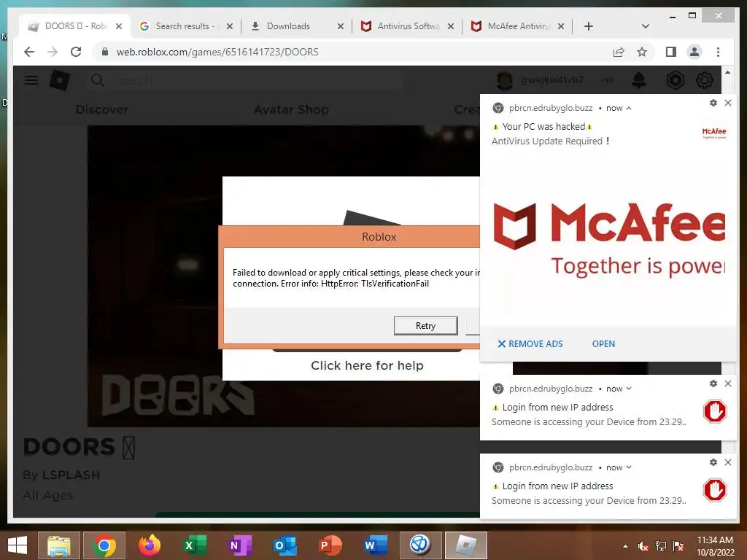The height and width of the screenshot is (560, 747).
Task: Open the Action Center flag tray icon
Action: [678, 546]
